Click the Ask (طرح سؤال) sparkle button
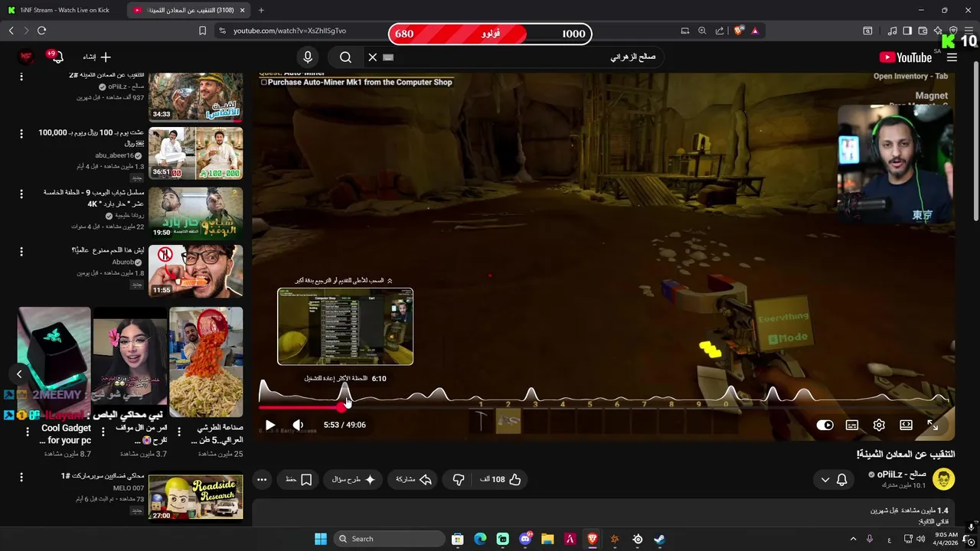This screenshot has height=551, width=980. (x=354, y=480)
